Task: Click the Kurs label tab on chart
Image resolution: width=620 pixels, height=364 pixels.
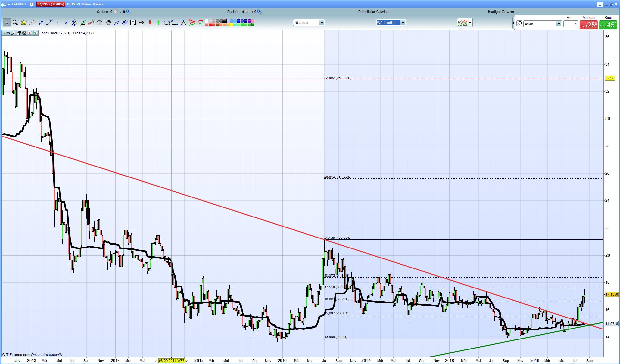Action: click(6, 33)
